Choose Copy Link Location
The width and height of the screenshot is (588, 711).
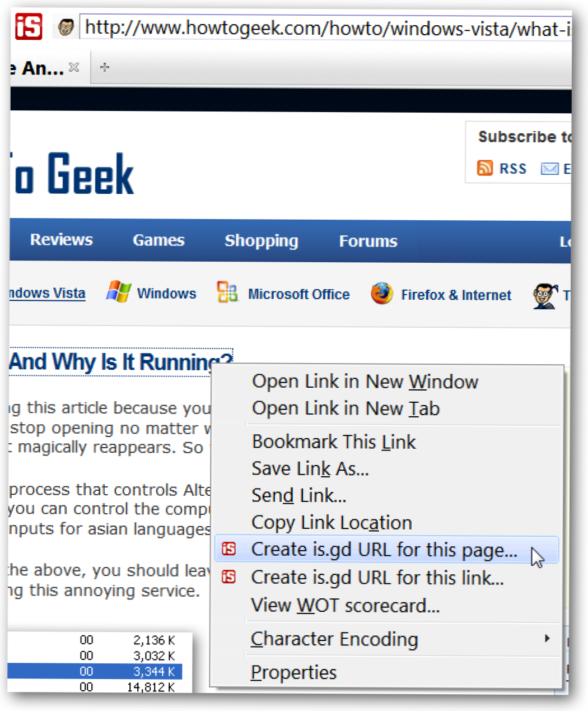pos(332,522)
